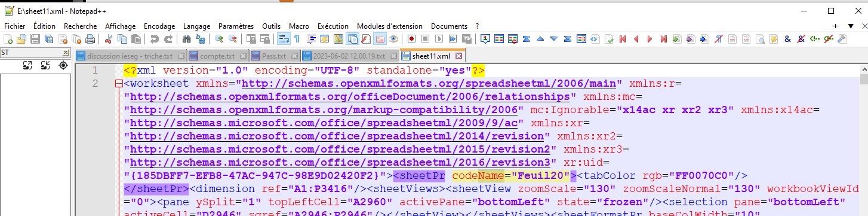This screenshot has height=216, width=868.
Task: Click the Save file floppy icon
Action: pos(35,39)
